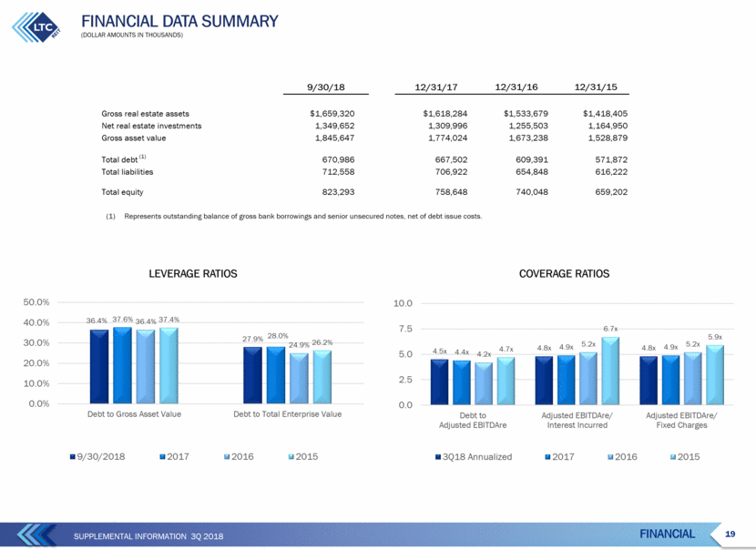This screenshot has width=756, height=550.
Task: Click the 2016 legend swatch under Leverage Ratios
Action: [x=227, y=456]
